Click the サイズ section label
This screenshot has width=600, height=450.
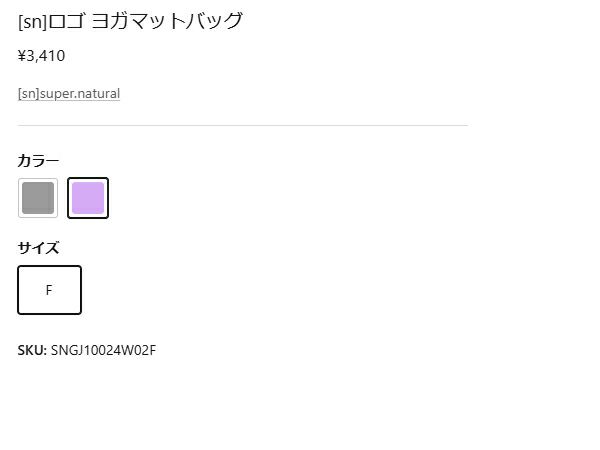[39, 248]
